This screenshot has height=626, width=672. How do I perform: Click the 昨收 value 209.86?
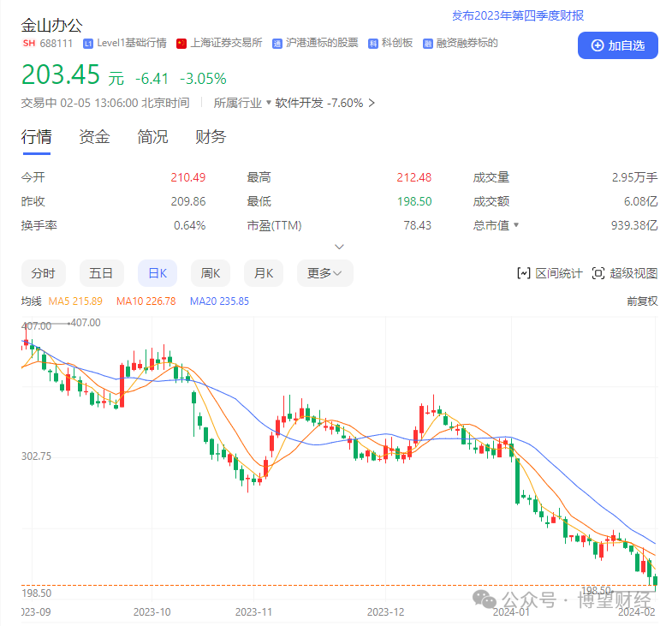coord(188,201)
